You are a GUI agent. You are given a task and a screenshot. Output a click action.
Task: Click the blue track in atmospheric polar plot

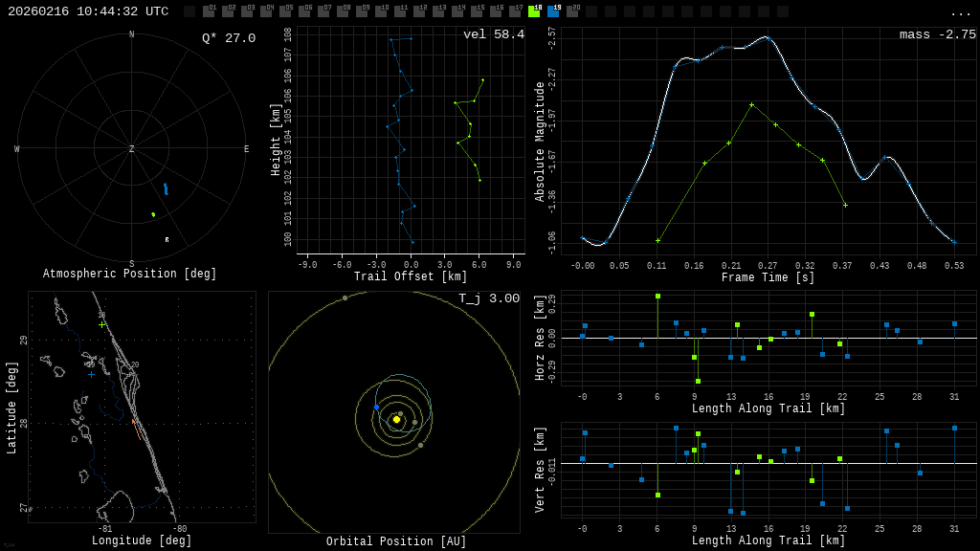point(166,189)
